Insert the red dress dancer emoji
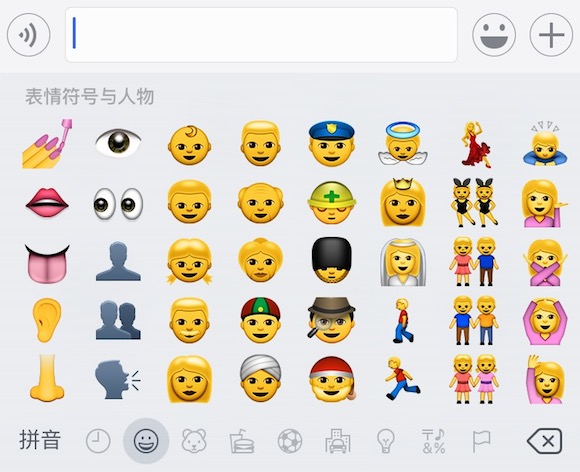580x472 pixels. click(475, 144)
